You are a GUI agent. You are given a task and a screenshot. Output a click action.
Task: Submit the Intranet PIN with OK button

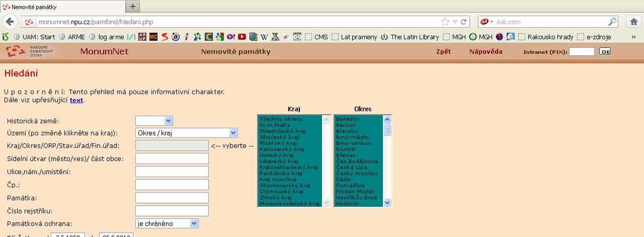[605, 52]
